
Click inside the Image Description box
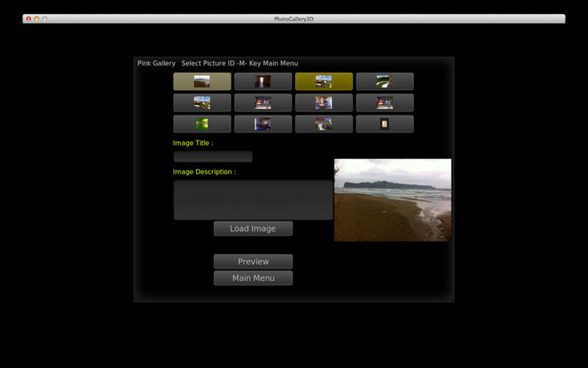coord(253,199)
